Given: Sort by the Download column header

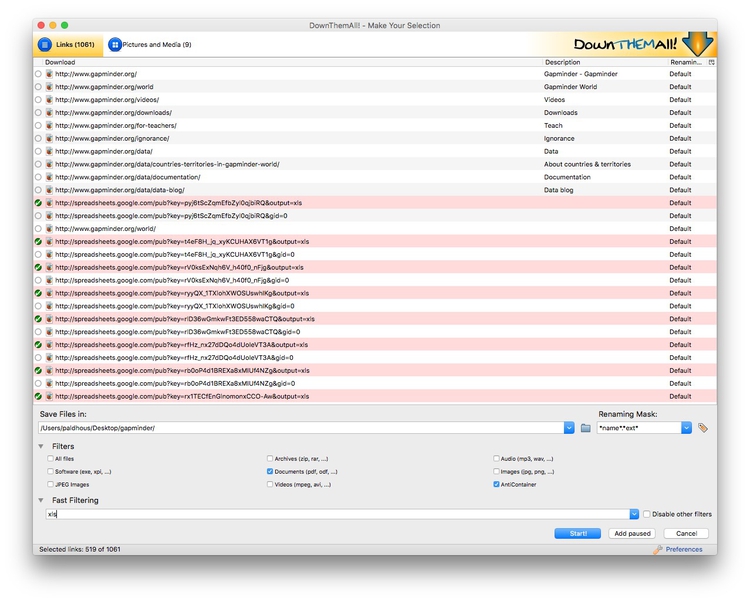Looking at the screenshot, I should coord(293,62).
